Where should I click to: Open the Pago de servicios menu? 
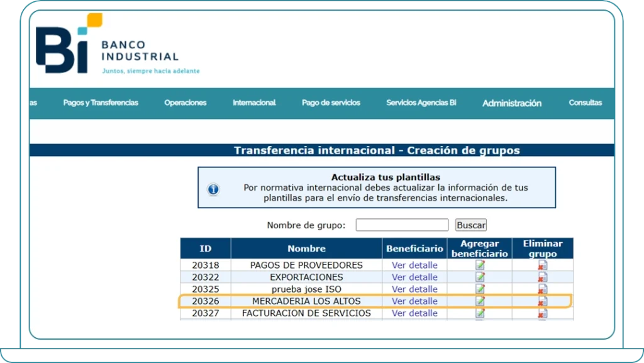[x=331, y=103]
